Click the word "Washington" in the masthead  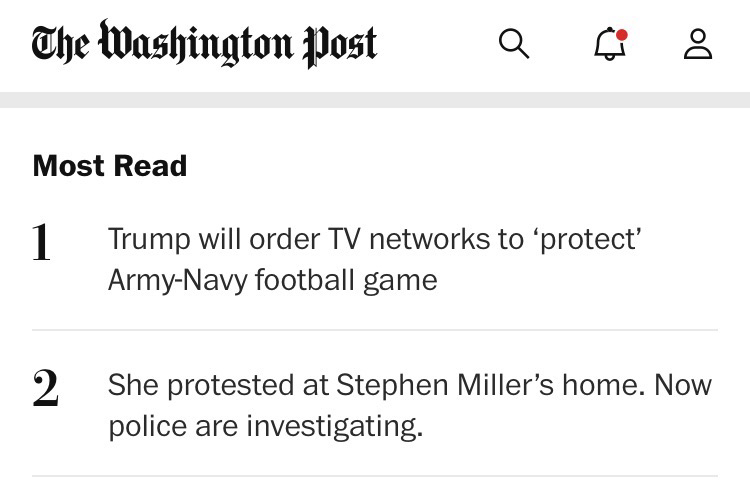(196, 44)
